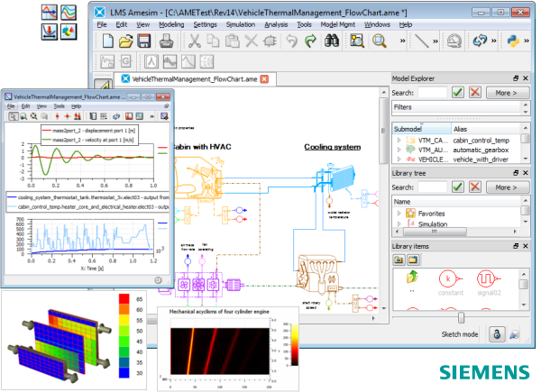Expand toolbar overflow chevron next to Python icon

point(527,41)
